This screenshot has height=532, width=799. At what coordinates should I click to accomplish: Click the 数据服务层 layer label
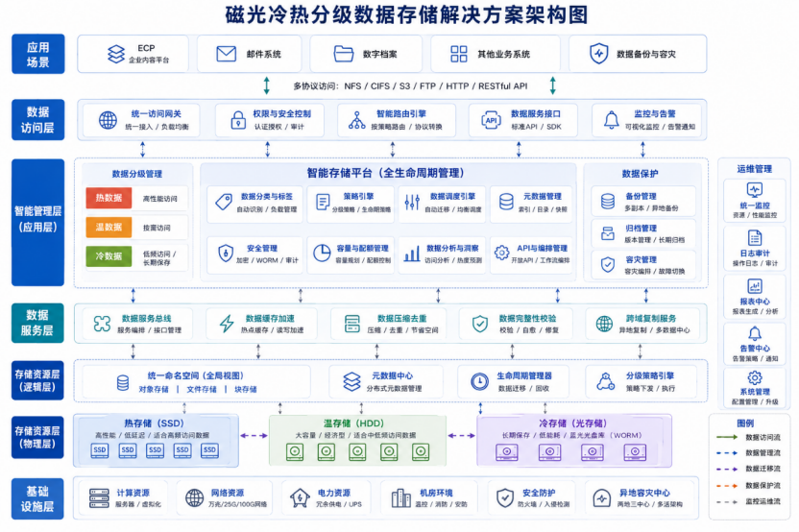tap(37, 323)
